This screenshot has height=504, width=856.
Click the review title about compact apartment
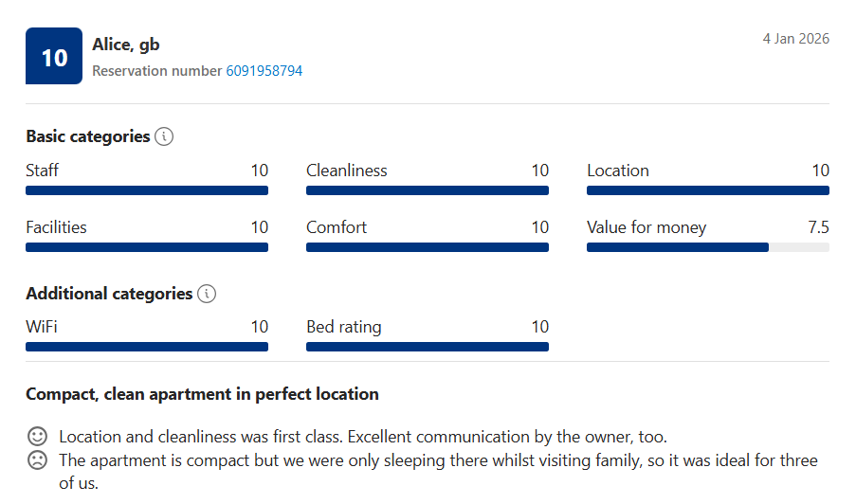[x=202, y=394]
